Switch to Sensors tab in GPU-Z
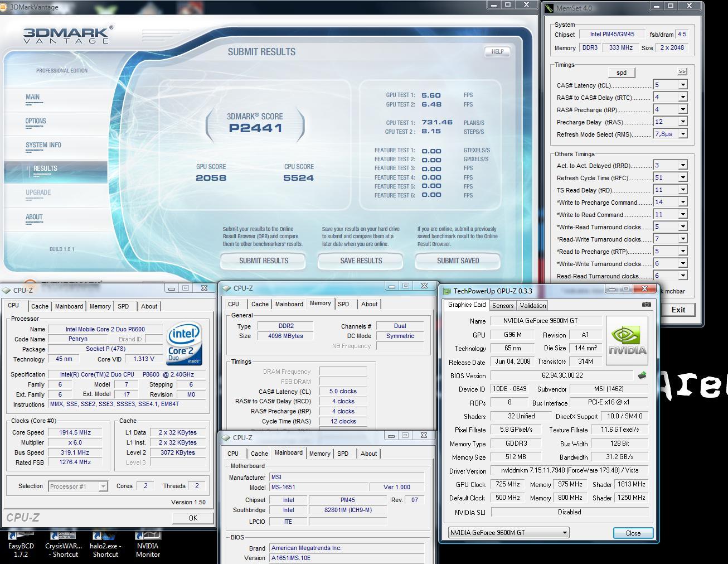This screenshot has height=564, width=728. tap(503, 306)
